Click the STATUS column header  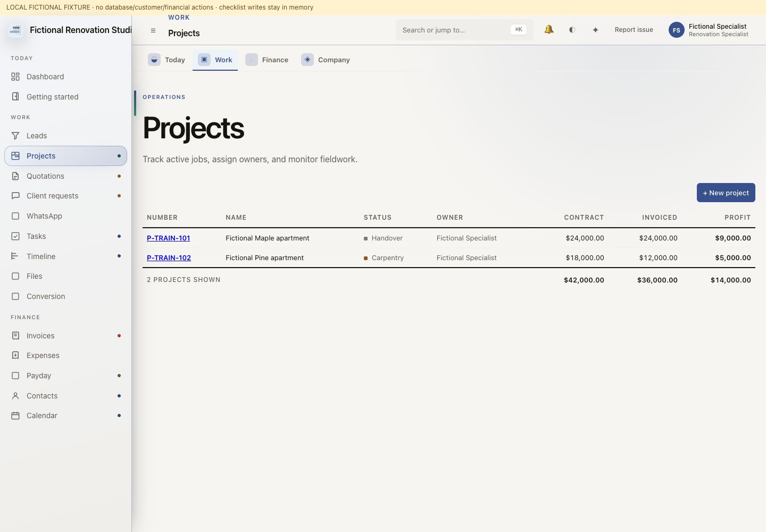click(x=378, y=218)
